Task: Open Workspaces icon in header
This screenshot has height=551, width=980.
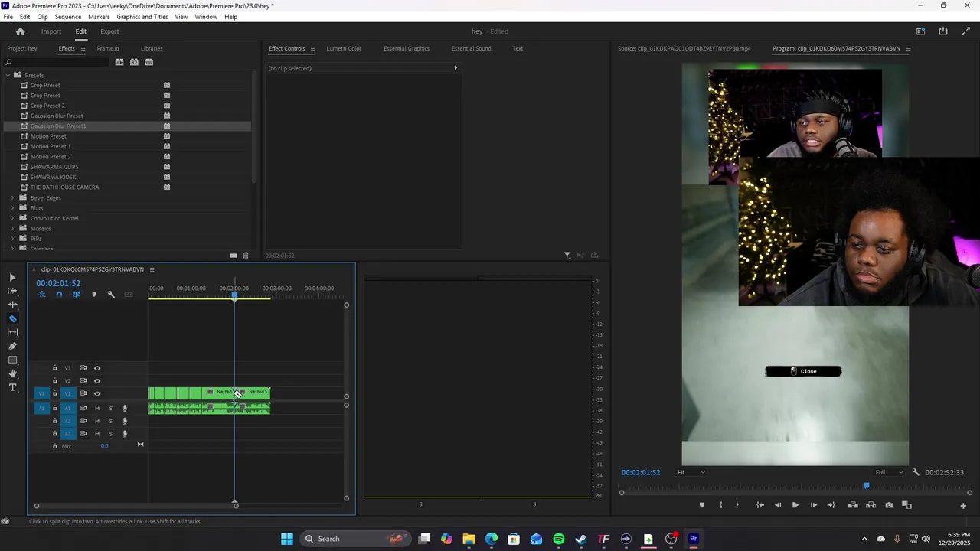Action: (921, 31)
